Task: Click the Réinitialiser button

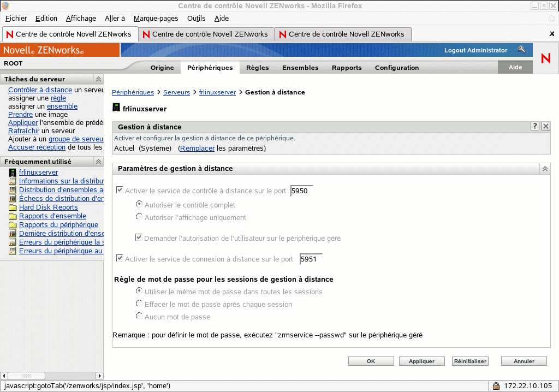Action: point(470,361)
